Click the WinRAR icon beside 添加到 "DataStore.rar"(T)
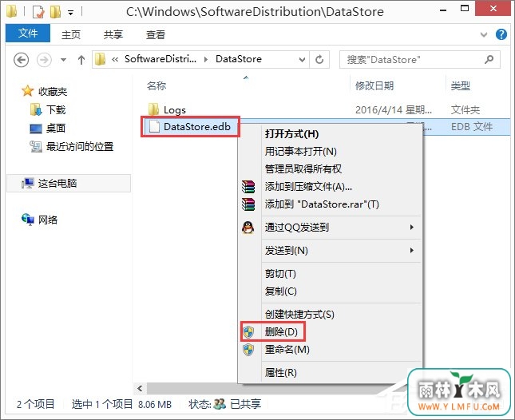The image size is (515, 420). point(248,204)
